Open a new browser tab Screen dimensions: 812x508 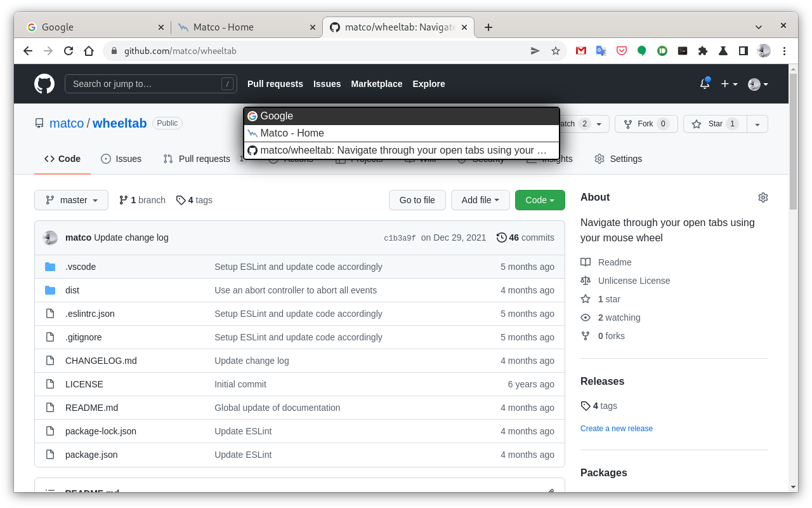488,27
